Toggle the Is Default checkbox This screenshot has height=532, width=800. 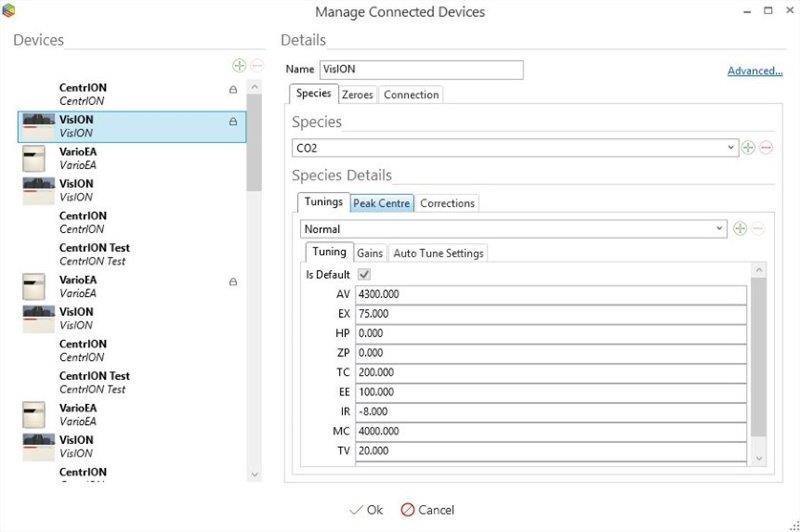[364, 274]
